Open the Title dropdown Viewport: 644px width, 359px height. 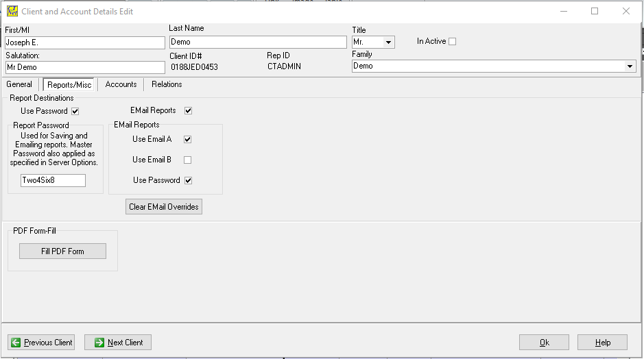pos(389,42)
